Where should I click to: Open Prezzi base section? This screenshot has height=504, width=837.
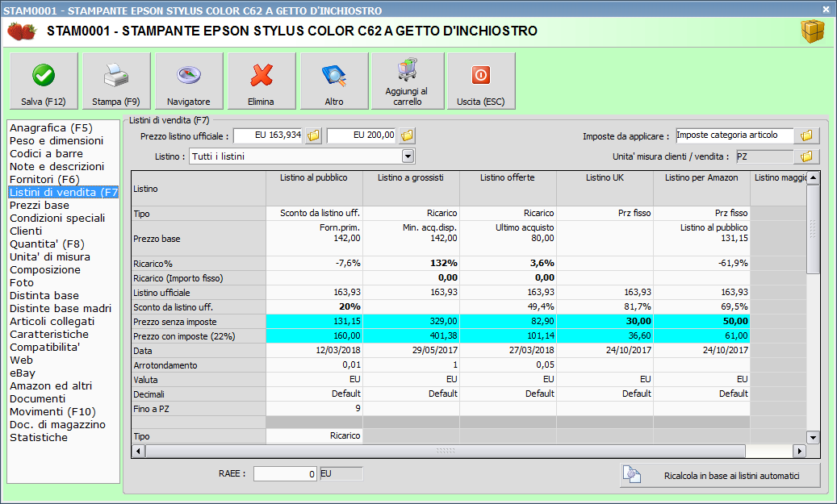click(39, 206)
